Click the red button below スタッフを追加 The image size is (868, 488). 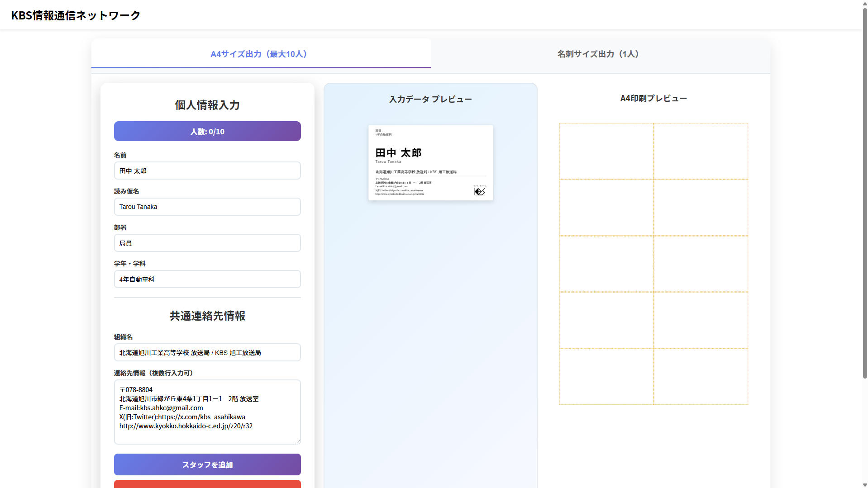click(207, 484)
